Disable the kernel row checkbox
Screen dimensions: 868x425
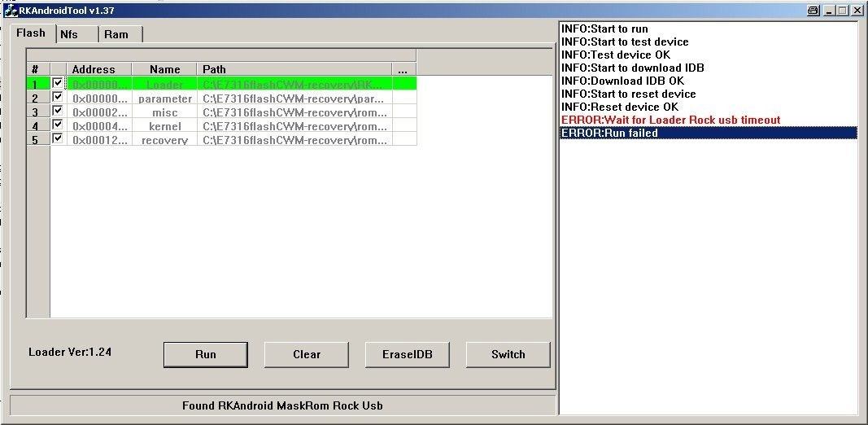(x=58, y=125)
